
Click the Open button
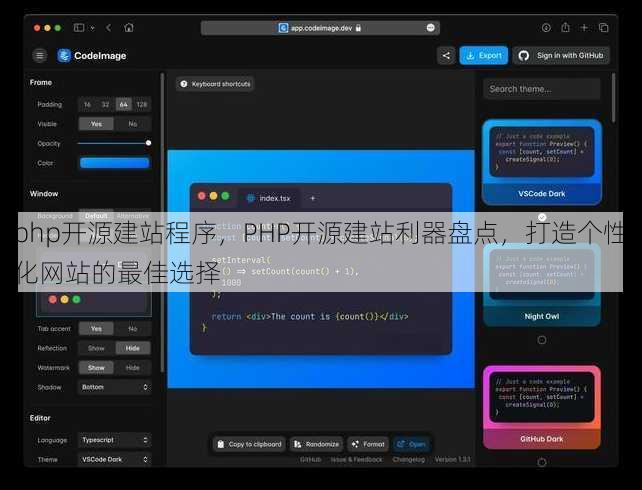tap(411, 444)
